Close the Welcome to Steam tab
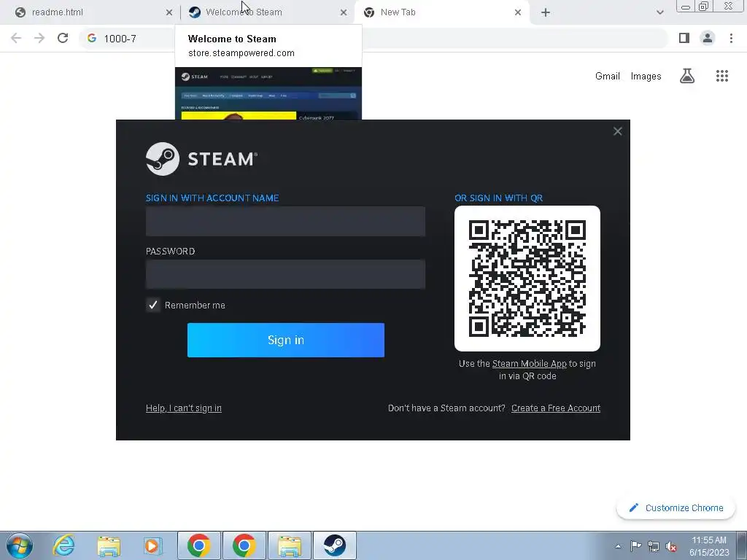The width and height of the screenshot is (747, 560). [344, 12]
